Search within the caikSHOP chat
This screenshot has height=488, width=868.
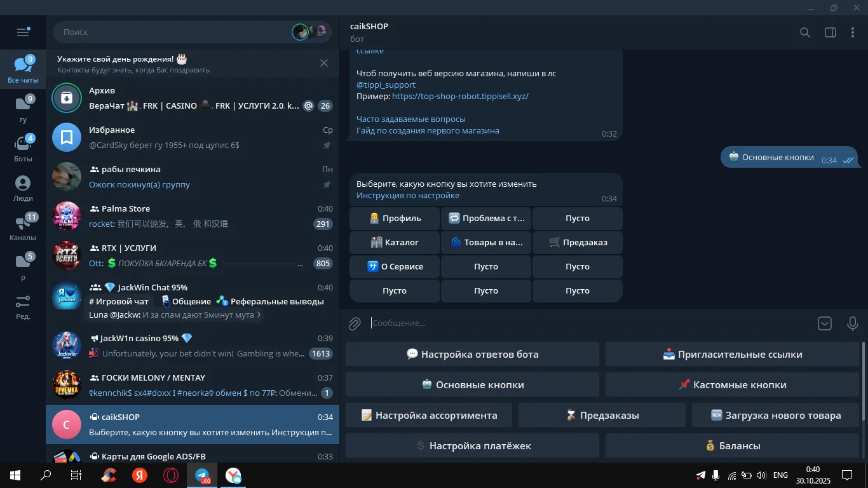pyautogui.click(x=805, y=32)
